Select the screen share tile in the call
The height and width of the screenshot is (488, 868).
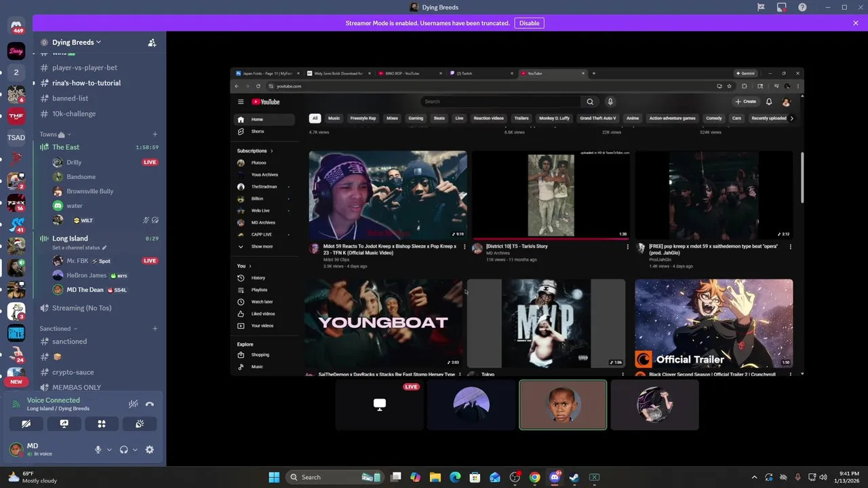pyautogui.click(x=380, y=405)
